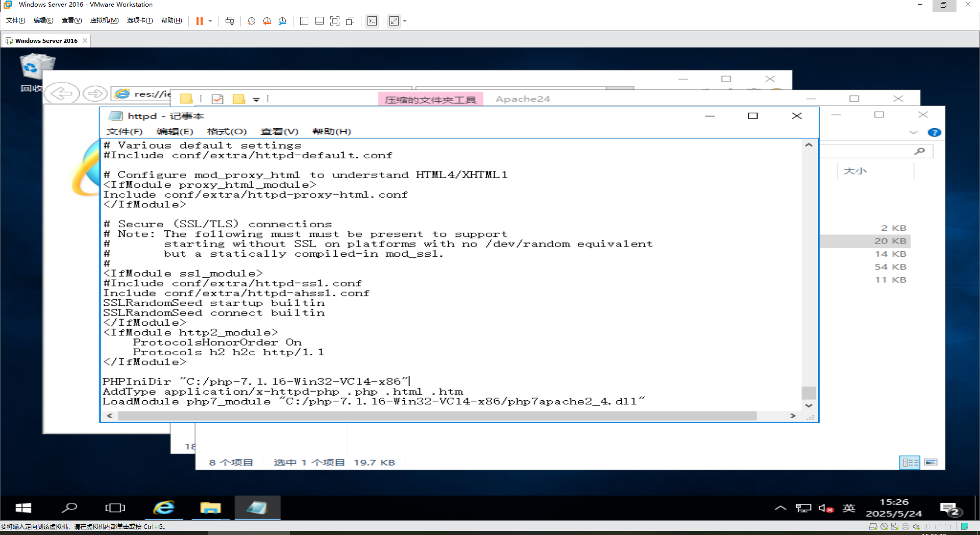The height and width of the screenshot is (535, 980).
Task: Open Notepad 文件(F) menu
Action: 125,132
